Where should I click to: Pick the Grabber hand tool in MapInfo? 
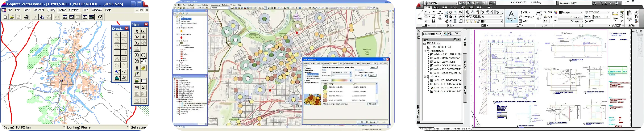143,61
